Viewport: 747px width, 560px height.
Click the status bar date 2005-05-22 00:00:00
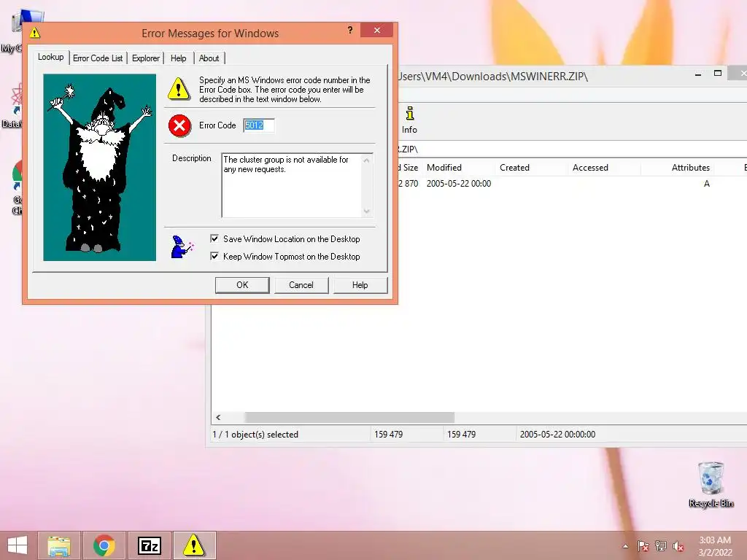tap(557, 435)
